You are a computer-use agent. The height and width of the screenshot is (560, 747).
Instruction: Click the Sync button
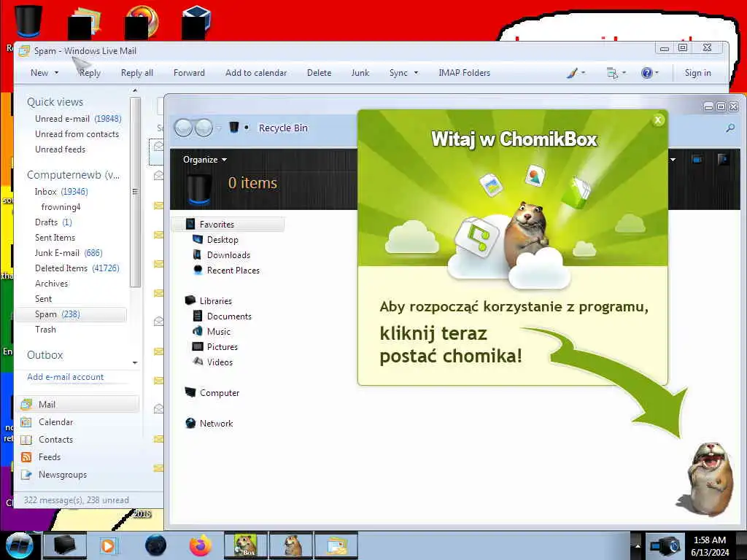[398, 73]
